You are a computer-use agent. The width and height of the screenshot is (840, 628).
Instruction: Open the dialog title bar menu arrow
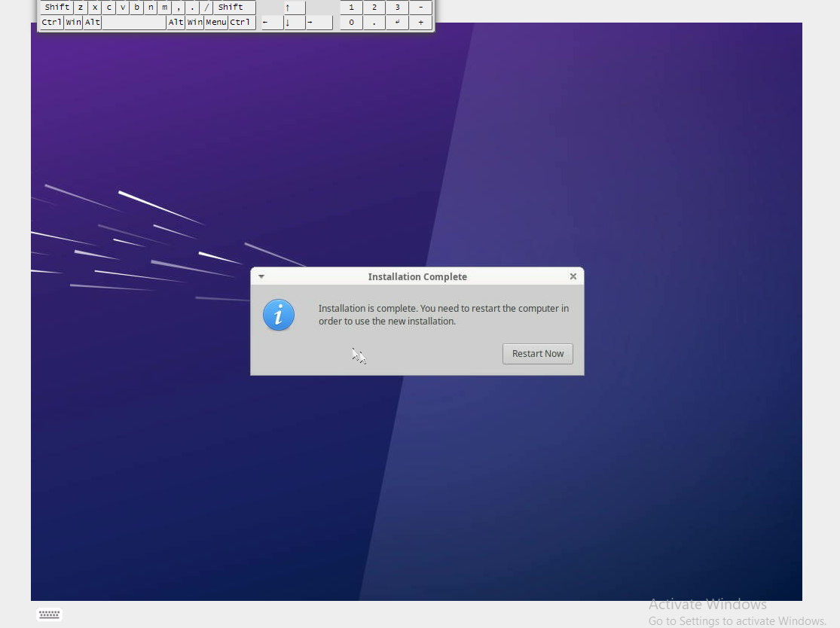tap(261, 276)
